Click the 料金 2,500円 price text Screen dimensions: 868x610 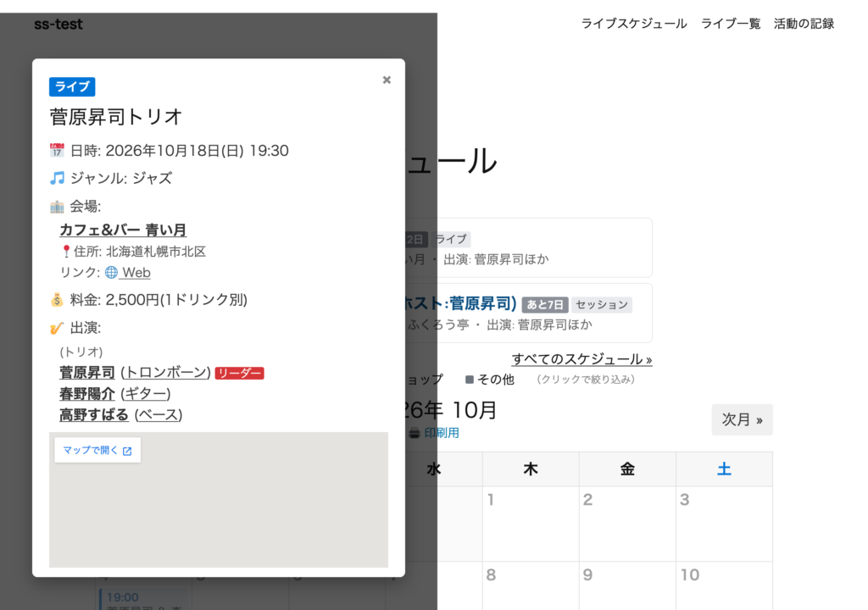[159, 300]
